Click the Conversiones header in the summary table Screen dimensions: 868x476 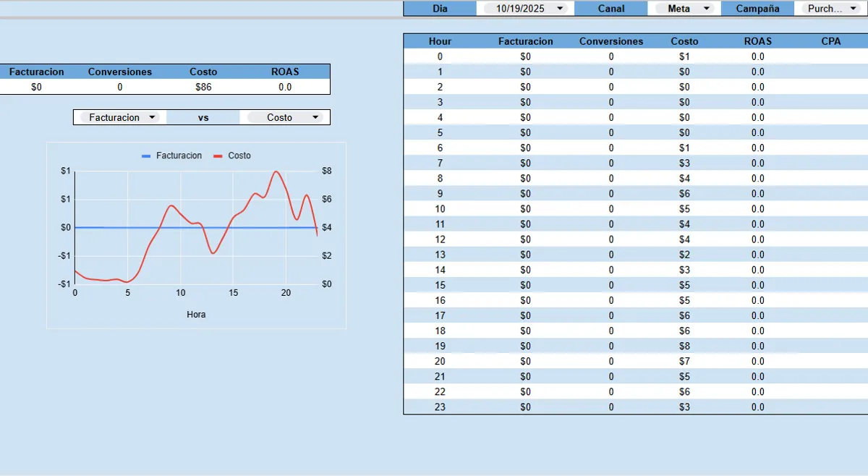[120, 72]
